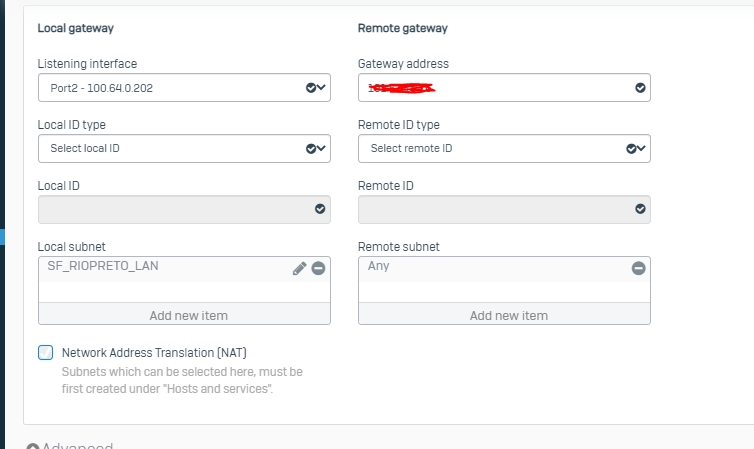
Task: Click checkmark icon in Gateway address field
Action: coord(640,87)
